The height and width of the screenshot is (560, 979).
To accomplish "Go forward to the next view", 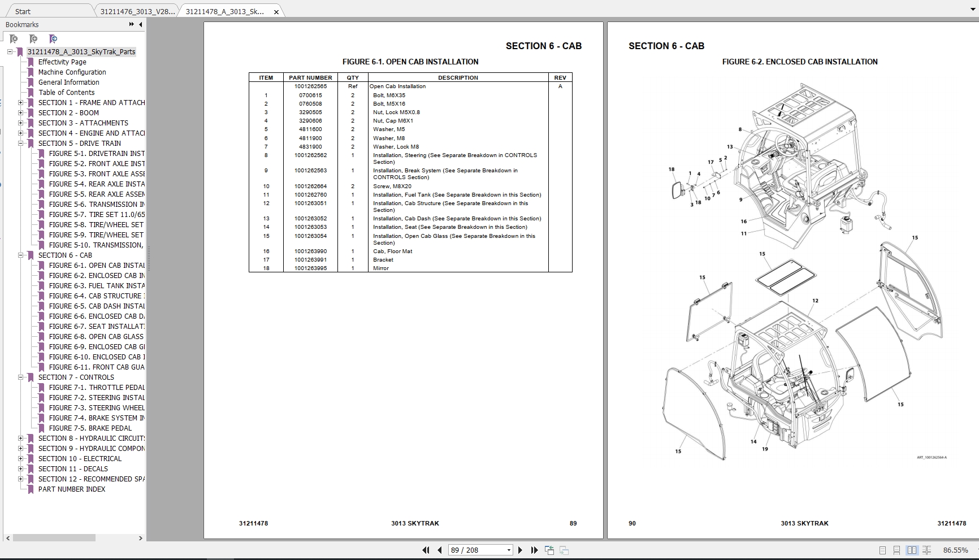I will point(564,549).
